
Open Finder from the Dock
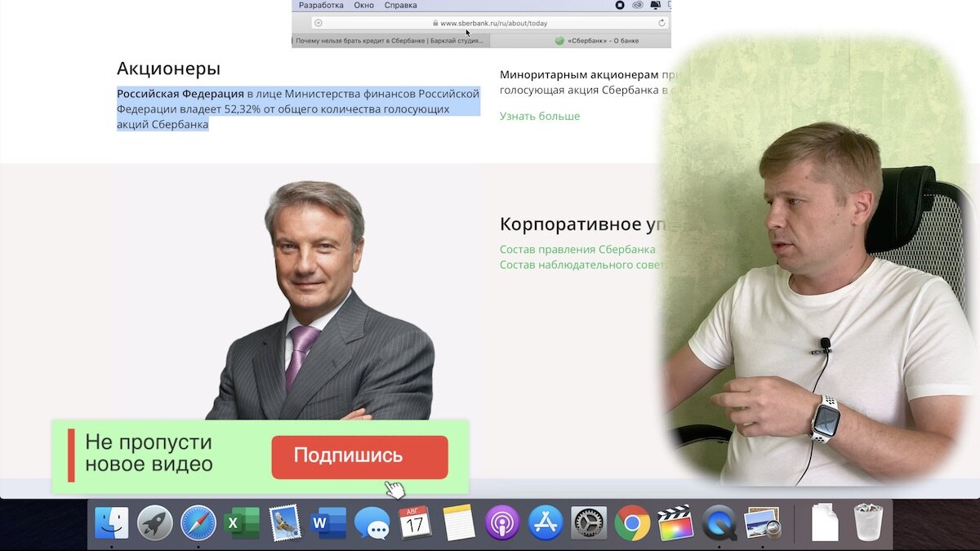(x=111, y=523)
